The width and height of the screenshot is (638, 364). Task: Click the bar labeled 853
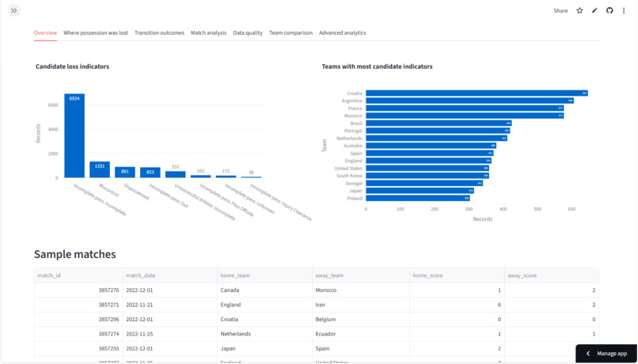tap(150, 173)
